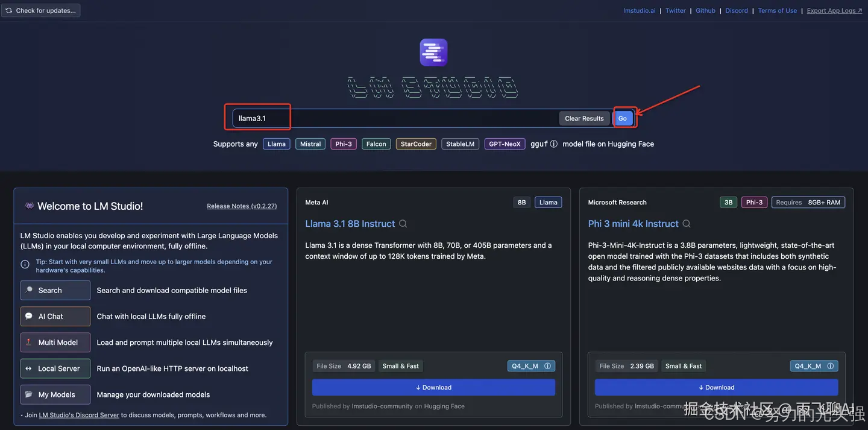Click the Requires 8GB+ RAM badge
This screenshot has width=868, height=430.
click(x=808, y=203)
